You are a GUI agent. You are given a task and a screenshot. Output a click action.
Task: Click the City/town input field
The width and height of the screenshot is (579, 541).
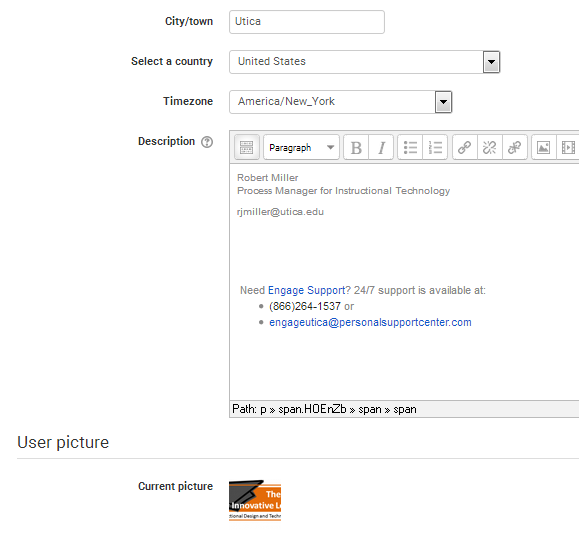[306, 22]
